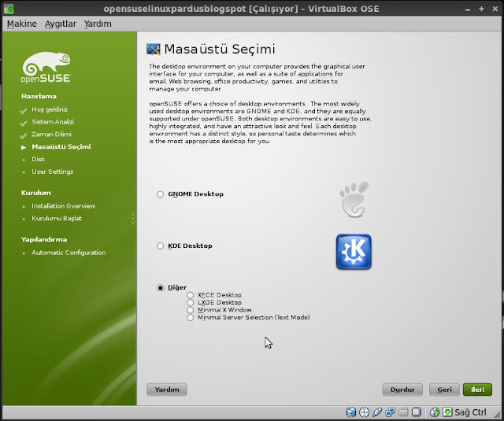Click the GNOME foot logo
Viewport: 504px width, 421px height.
pyautogui.click(x=354, y=199)
